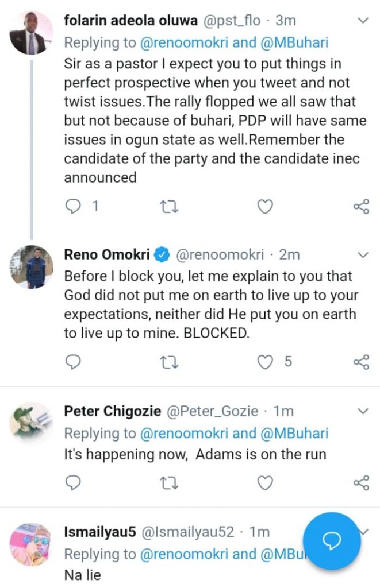Open options chevron on folarin's tweet
Viewport: 380px width, 588px height.
[x=363, y=21]
